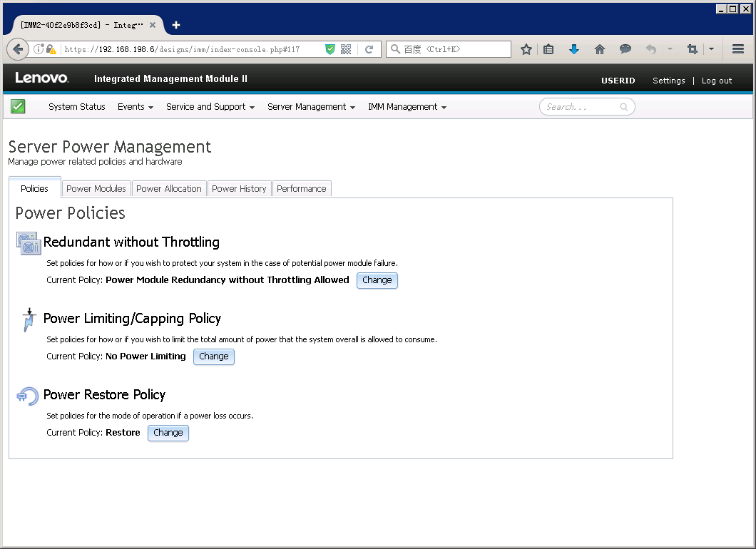
Task: Select the Performance tab
Action: (302, 188)
